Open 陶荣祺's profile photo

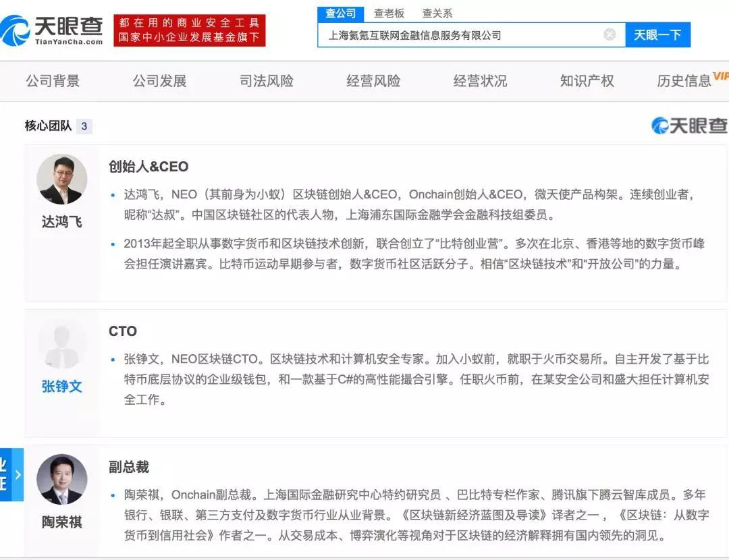tap(62, 479)
